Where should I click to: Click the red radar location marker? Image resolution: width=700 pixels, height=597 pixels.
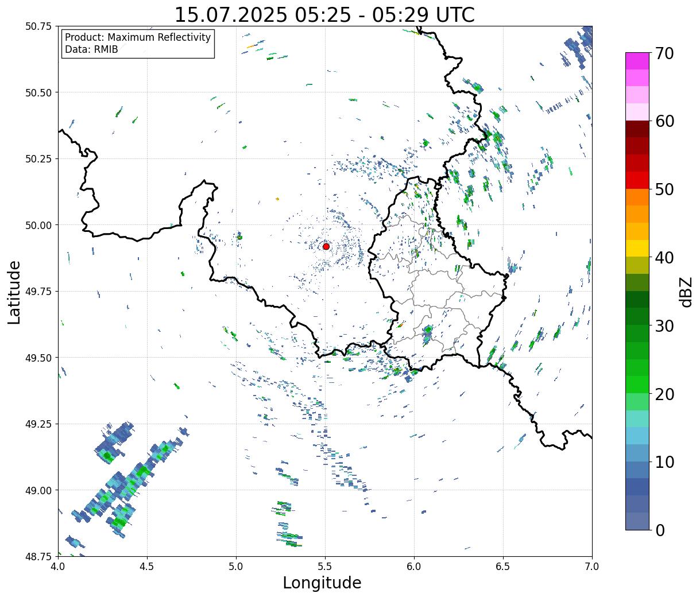[x=326, y=246]
